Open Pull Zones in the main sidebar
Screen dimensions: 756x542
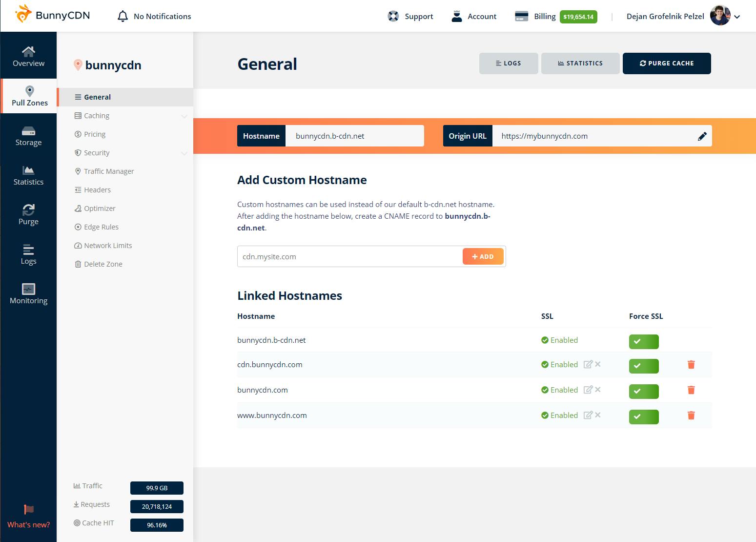[x=29, y=96]
